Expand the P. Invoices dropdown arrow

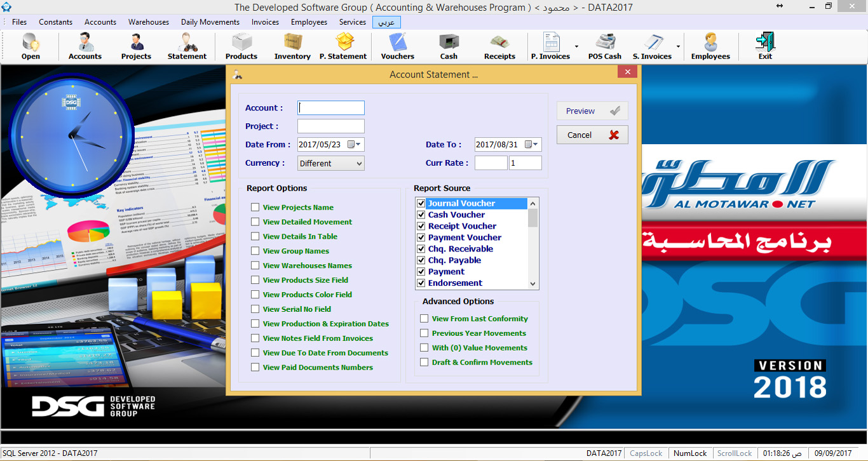(576, 46)
